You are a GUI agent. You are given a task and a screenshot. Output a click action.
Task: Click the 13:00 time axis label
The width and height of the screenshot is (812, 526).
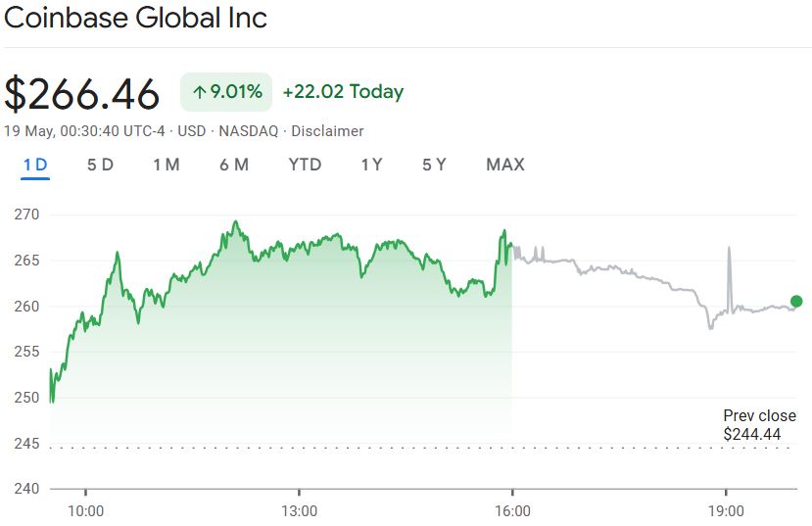coord(299,510)
